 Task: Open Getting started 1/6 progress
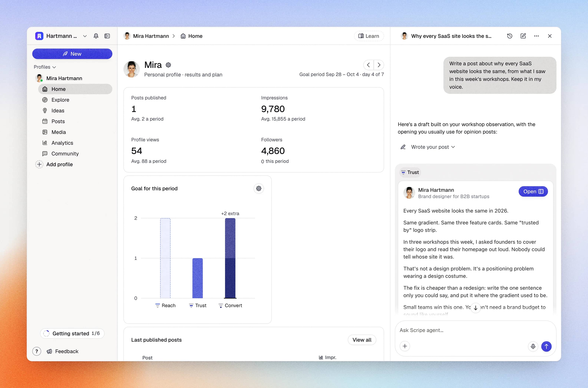point(72,333)
